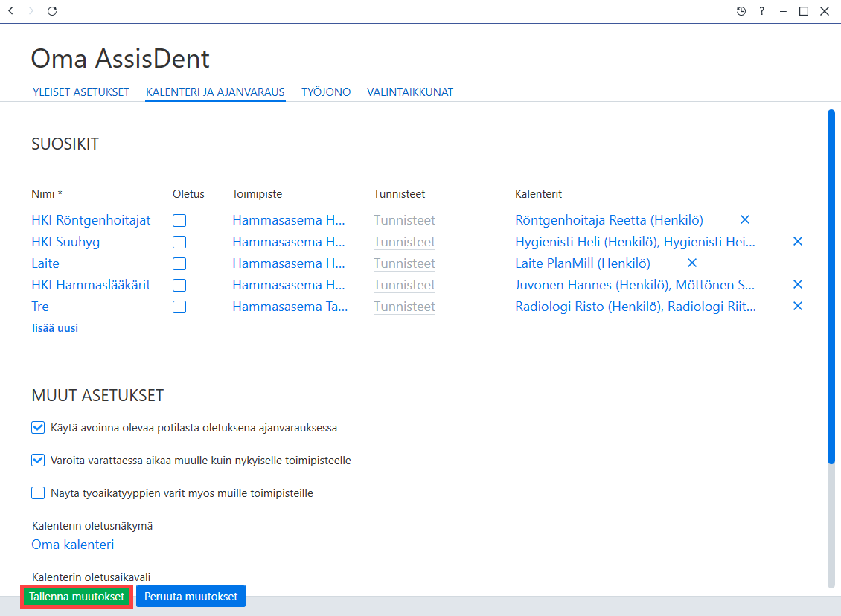
Task: Open the history clock icon
Action: pos(741,11)
